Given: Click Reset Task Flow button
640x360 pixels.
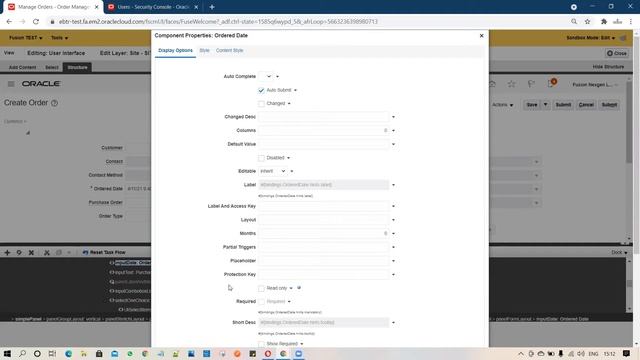Looking at the screenshot, I should (104, 253).
